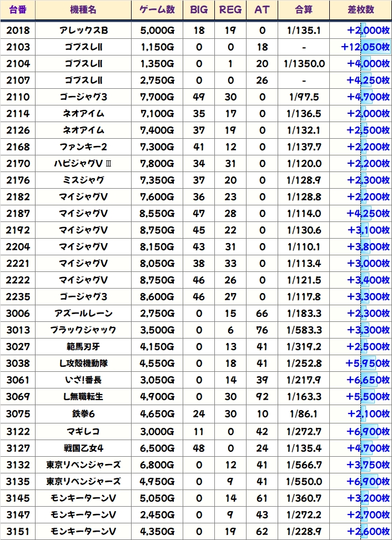Screen dimensions: 392x540
Task: Select the REG column header
Action: click(x=230, y=10)
